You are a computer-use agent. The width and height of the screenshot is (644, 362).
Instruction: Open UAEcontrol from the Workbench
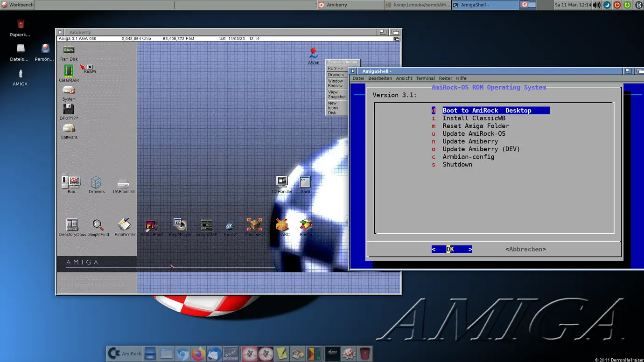coord(123,183)
